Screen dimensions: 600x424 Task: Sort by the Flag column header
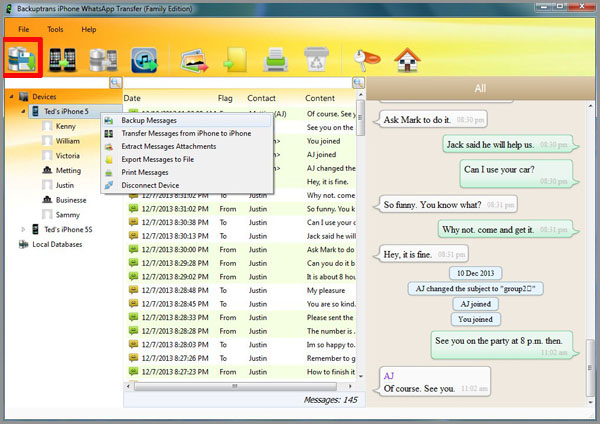(225, 98)
